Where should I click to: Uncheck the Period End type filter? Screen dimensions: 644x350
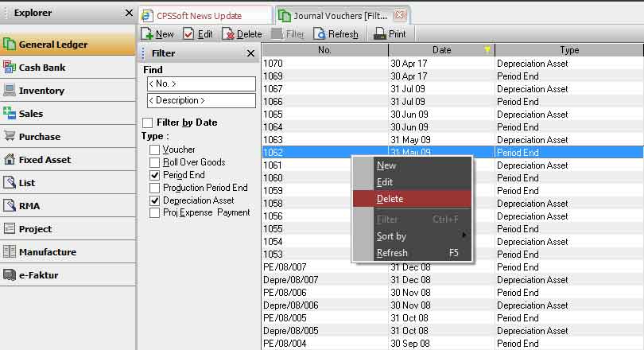(x=156, y=175)
